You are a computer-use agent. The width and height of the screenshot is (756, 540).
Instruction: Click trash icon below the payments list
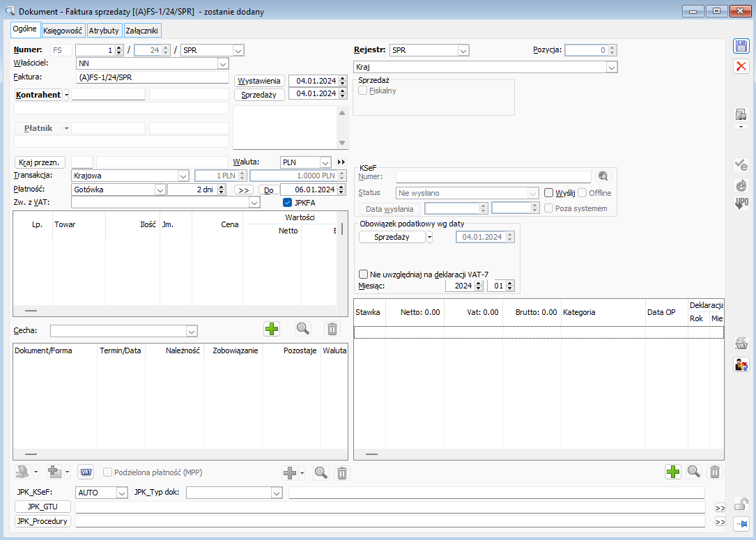pos(342,473)
